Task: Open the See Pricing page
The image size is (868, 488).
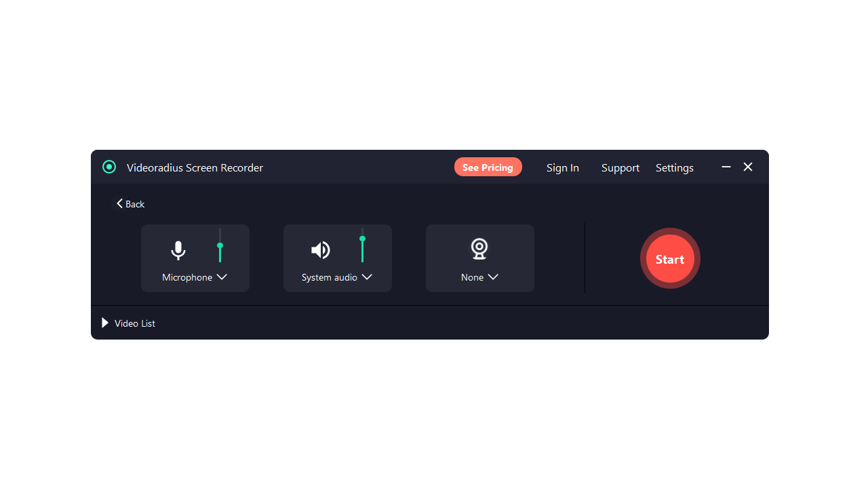Action: click(488, 167)
